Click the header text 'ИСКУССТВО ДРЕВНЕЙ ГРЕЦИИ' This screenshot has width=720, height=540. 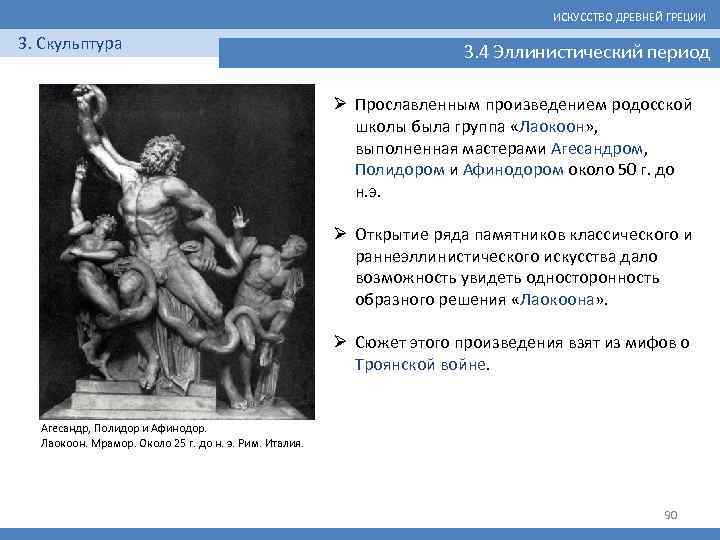(629, 17)
